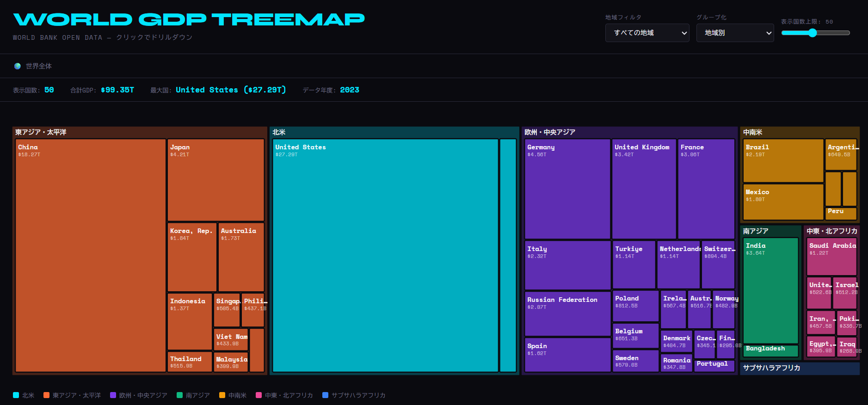Viewport: 868px width, 405px height.
Task: Click the WORLD GDP TREEMAP title
Action: pos(189,19)
